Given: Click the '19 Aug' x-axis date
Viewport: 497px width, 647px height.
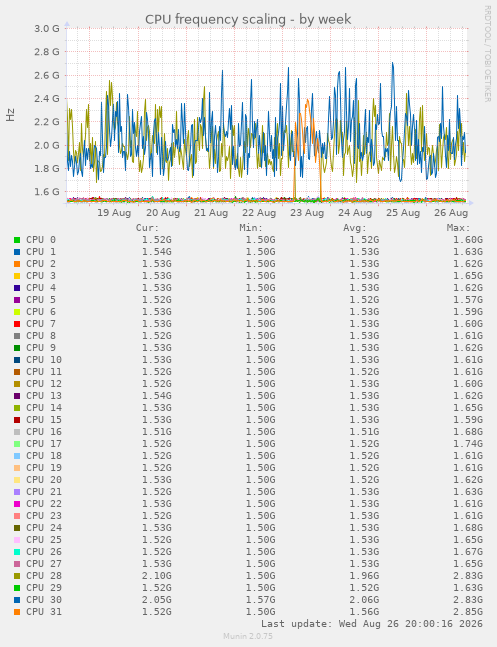Looking at the screenshot, I should (114, 213).
